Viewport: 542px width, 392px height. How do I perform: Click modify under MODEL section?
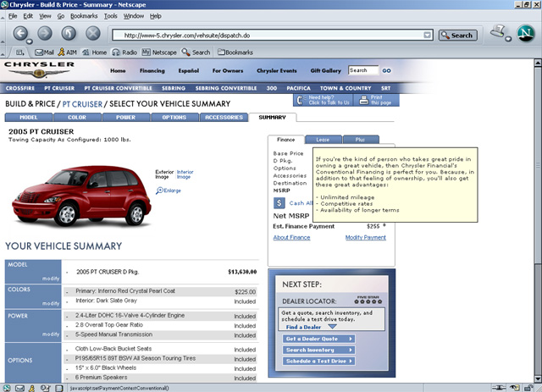pyautogui.click(x=51, y=279)
